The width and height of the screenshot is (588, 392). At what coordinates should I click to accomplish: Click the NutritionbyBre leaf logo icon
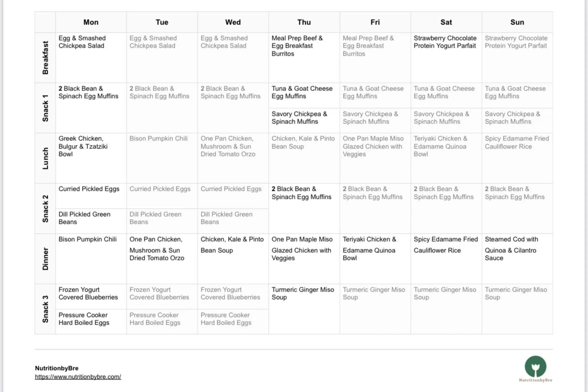coord(535,366)
